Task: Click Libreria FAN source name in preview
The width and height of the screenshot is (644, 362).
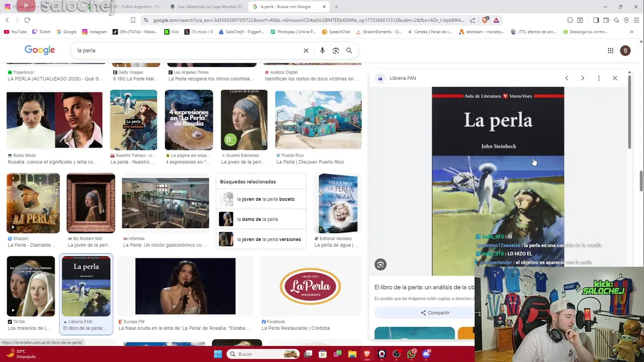Action: pos(403,78)
